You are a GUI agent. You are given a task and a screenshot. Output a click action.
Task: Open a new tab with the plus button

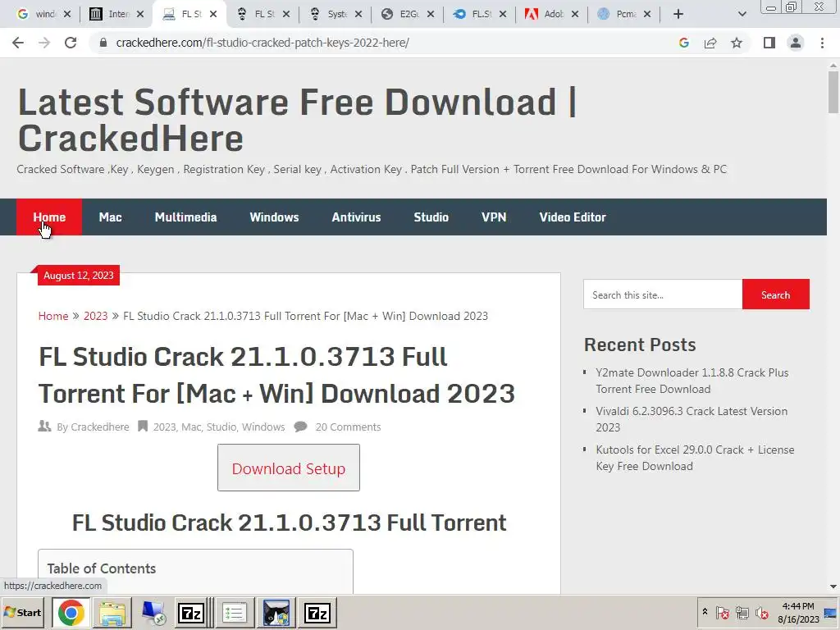pos(678,14)
